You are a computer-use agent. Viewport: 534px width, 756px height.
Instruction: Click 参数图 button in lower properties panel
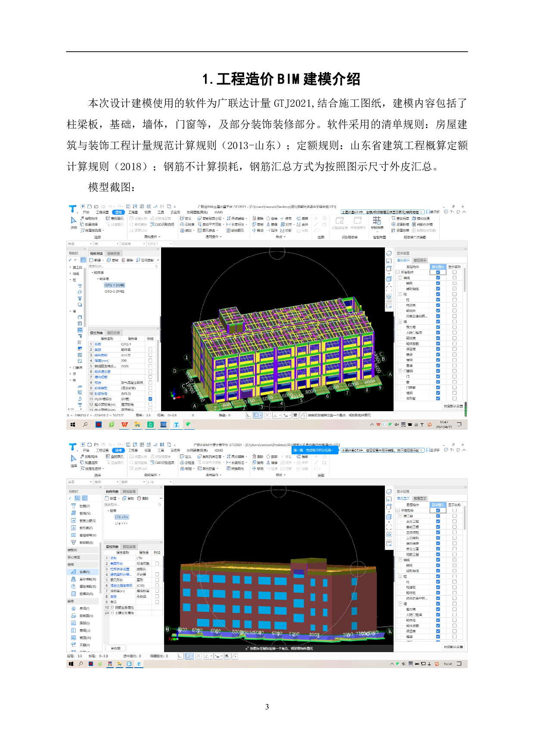115,648
